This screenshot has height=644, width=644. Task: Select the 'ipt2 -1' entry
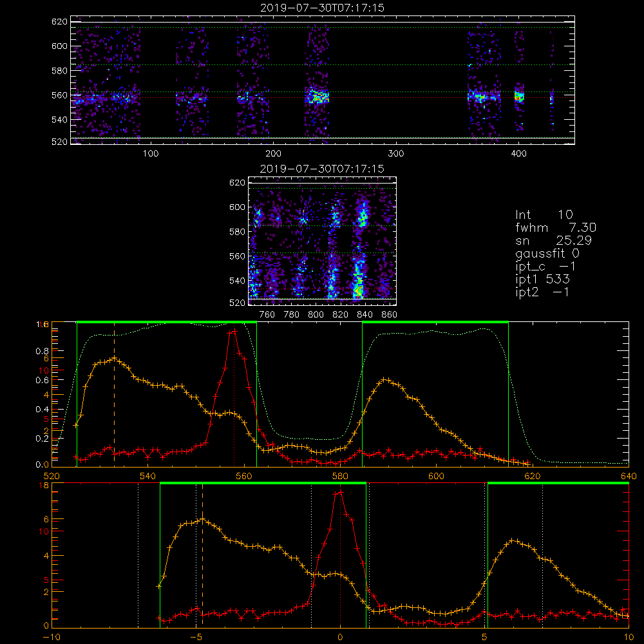click(542, 292)
